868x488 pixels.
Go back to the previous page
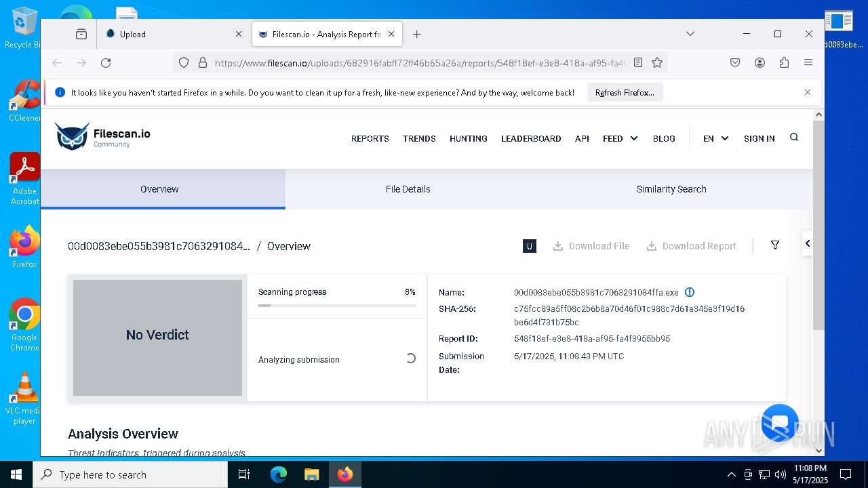click(x=57, y=63)
